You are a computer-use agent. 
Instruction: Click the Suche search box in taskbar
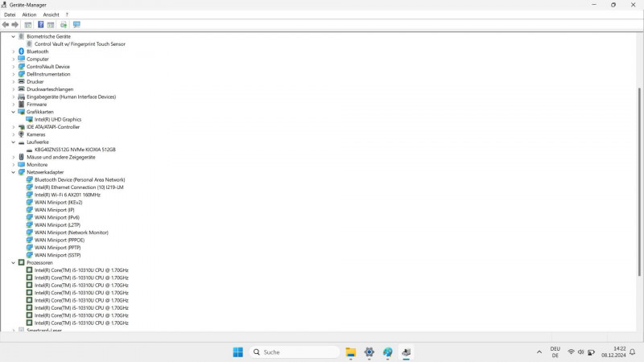[295, 352]
